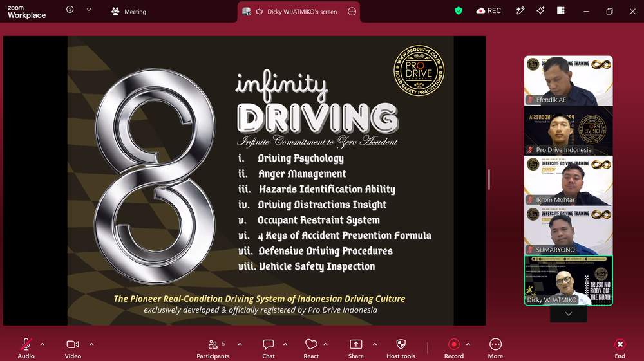Click muted mic icon on Ikrom Mohtar

[x=530, y=199]
